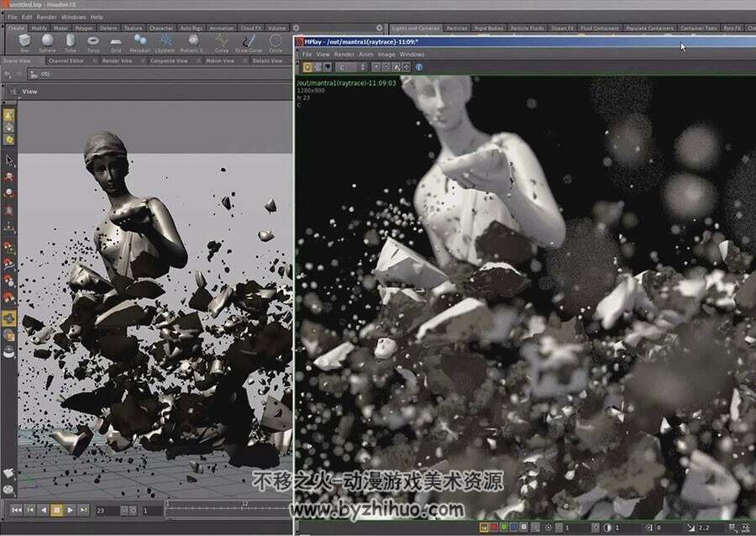The width and height of the screenshot is (756, 536).
Task: Click the heart-shaped icon in MPlay toolbar
Action: coord(328,67)
